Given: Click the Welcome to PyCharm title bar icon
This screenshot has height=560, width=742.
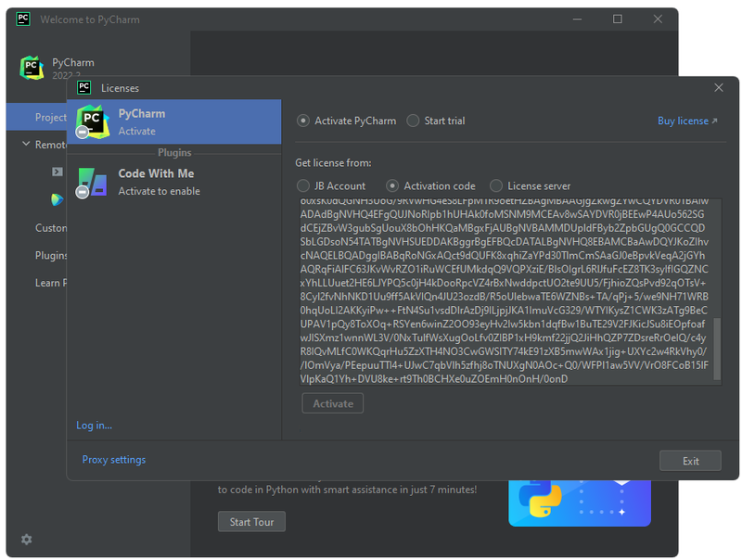Looking at the screenshot, I should (23, 19).
